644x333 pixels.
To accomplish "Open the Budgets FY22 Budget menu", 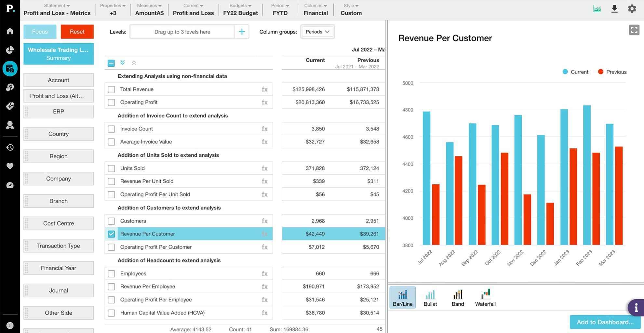I will (240, 9).
